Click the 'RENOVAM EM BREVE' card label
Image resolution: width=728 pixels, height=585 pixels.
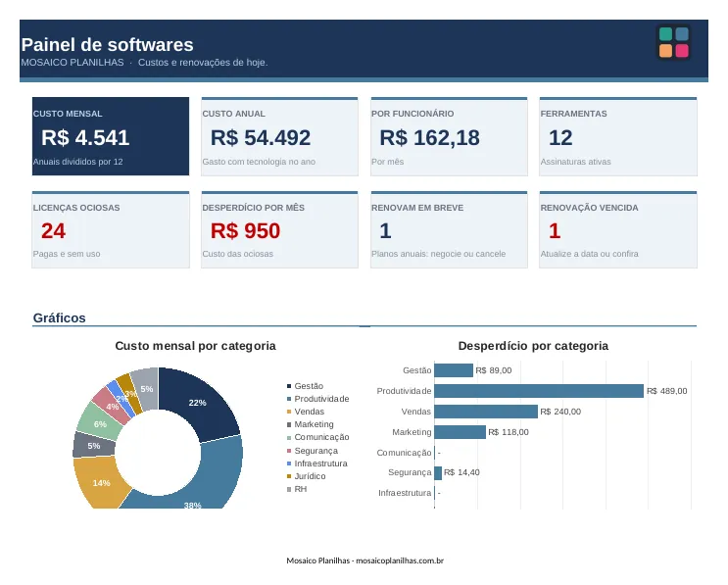point(417,208)
